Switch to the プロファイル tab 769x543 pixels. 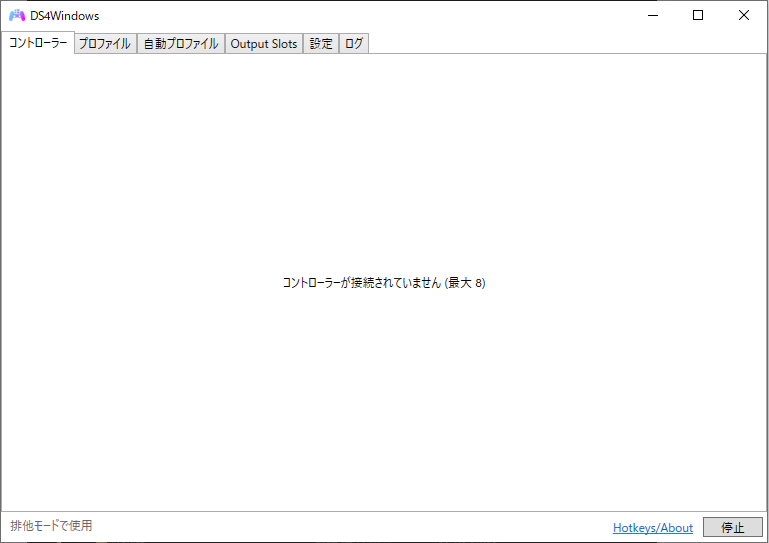105,44
